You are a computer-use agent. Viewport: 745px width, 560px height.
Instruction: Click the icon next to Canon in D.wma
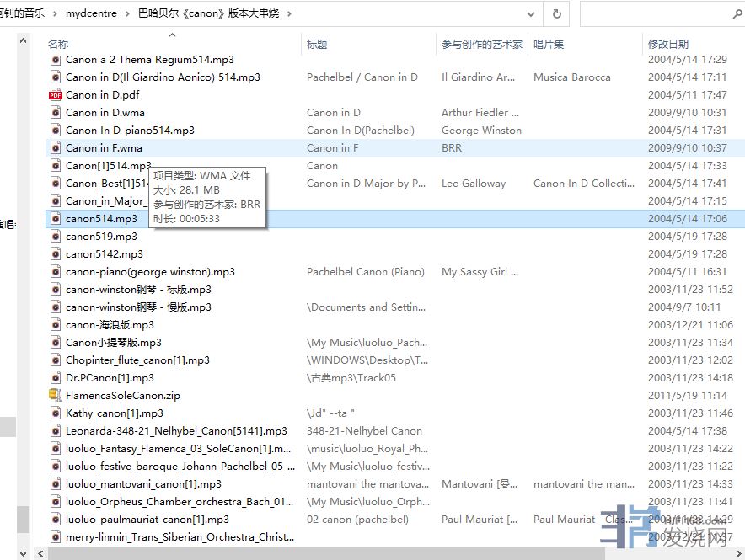pyautogui.click(x=56, y=113)
